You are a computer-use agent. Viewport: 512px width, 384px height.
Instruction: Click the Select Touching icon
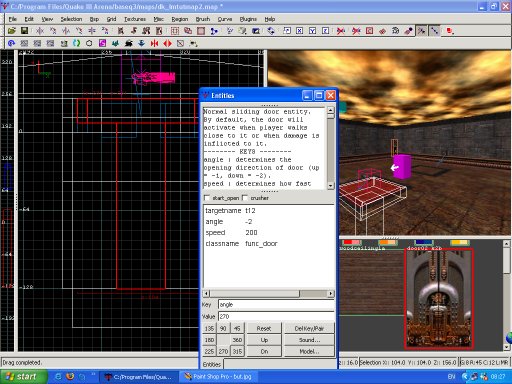pos(134,31)
